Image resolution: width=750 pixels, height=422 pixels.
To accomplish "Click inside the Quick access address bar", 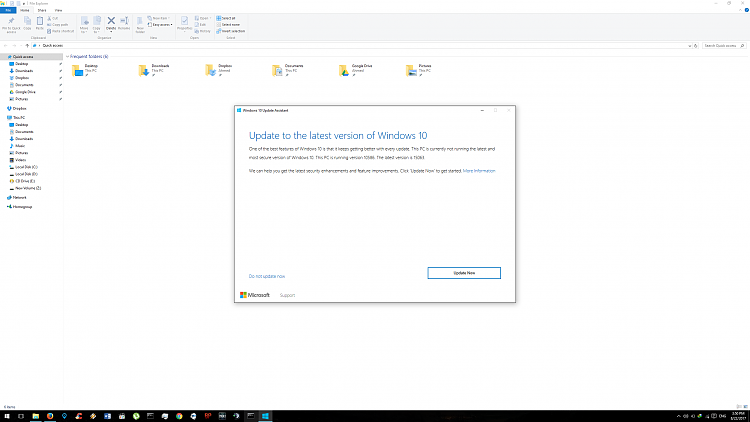I will [x=359, y=45].
